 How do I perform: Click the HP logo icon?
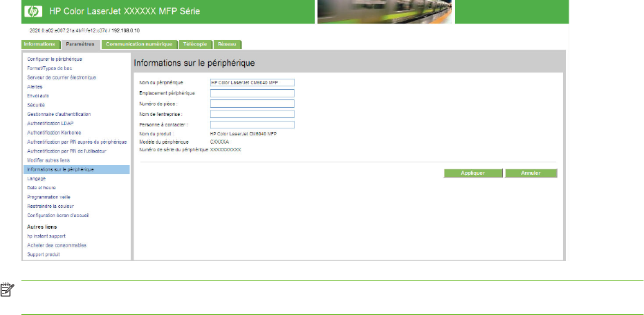pos(33,12)
